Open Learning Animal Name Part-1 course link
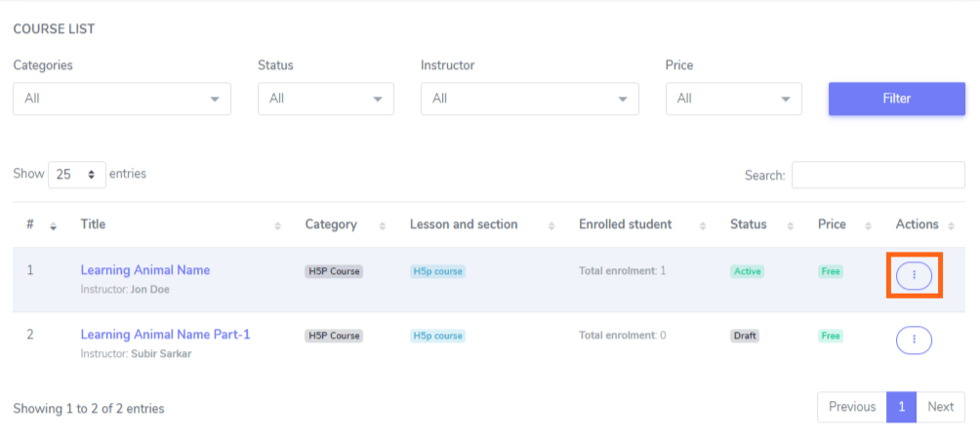The height and width of the screenshot is (440, 980). (x=165, y=335)
